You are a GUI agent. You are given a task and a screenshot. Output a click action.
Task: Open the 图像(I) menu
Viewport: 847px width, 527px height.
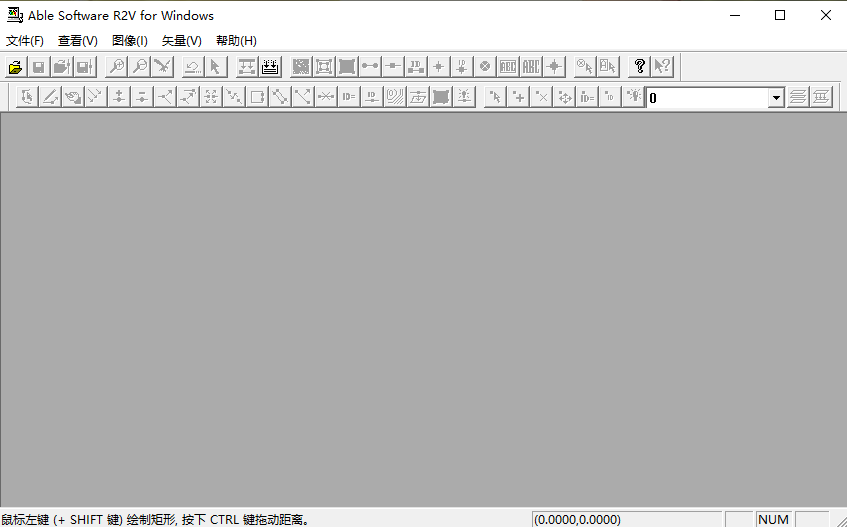click(130, 40)
